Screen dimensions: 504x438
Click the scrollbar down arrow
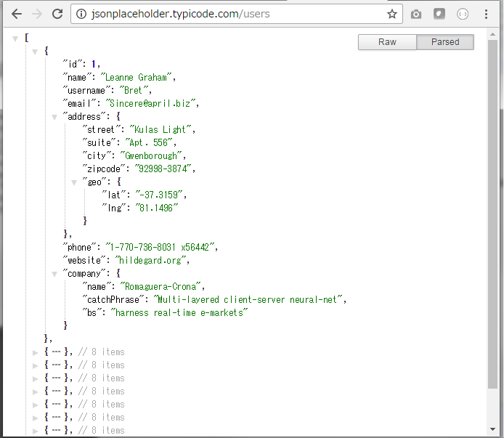(x=492, y=429)
